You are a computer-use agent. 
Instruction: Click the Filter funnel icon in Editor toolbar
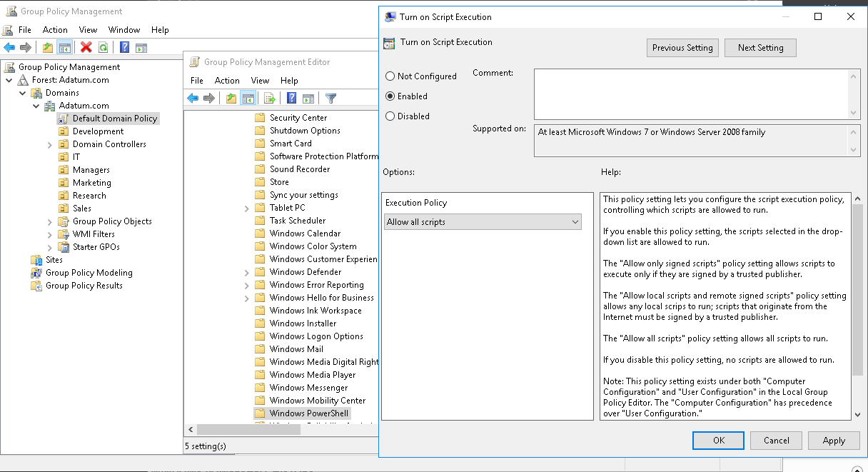(330, 99)
